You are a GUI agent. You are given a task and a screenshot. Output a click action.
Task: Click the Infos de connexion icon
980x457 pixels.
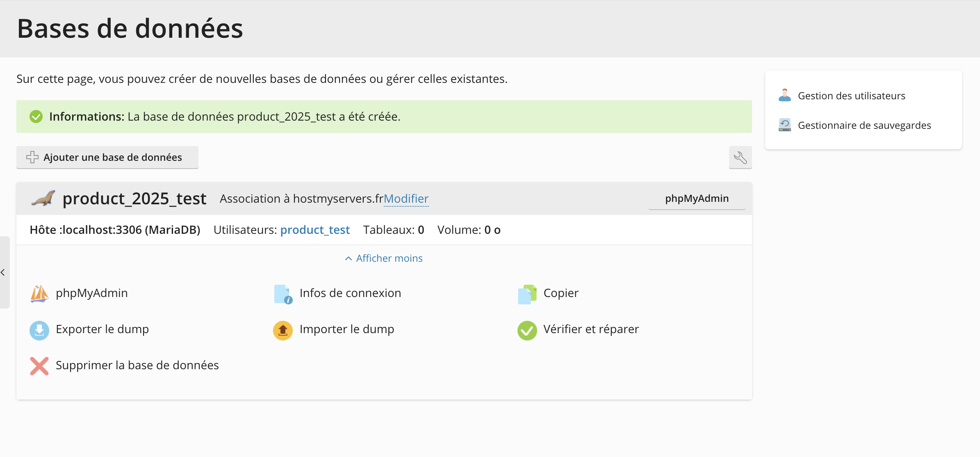[x=282, y=293]
